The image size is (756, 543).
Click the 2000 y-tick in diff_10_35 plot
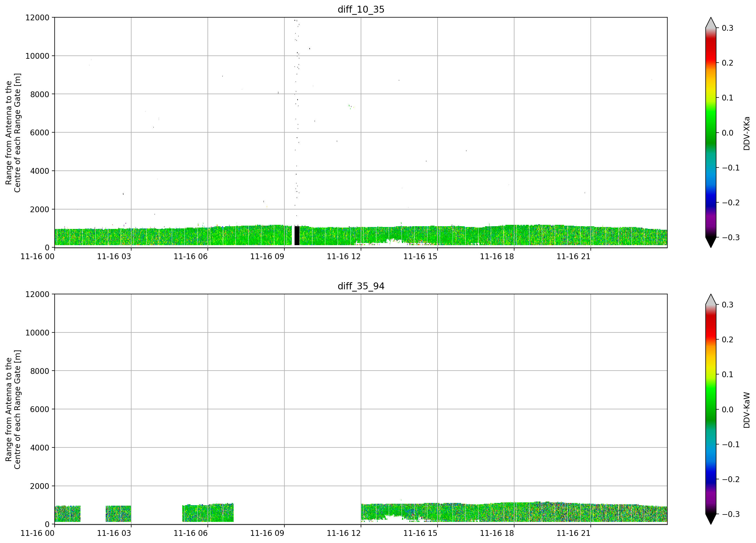(40, 209)
